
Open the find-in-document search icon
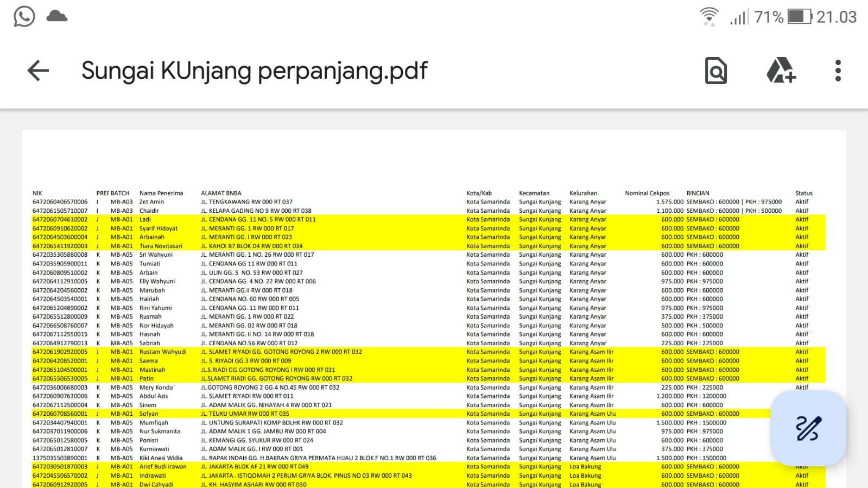[716, 71]
